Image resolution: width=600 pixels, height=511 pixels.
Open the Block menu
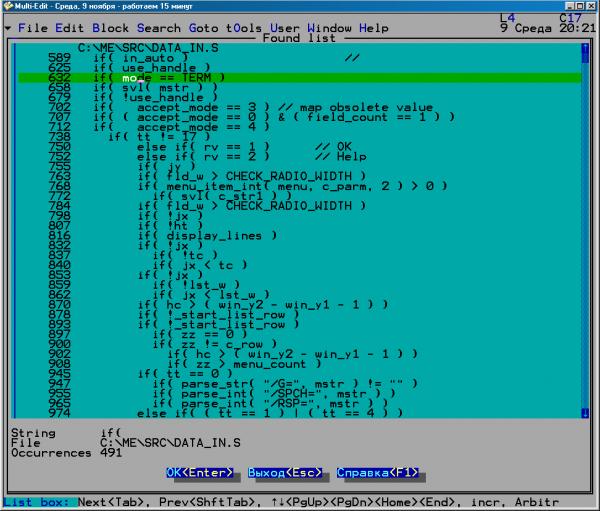(x=110, y=28)
